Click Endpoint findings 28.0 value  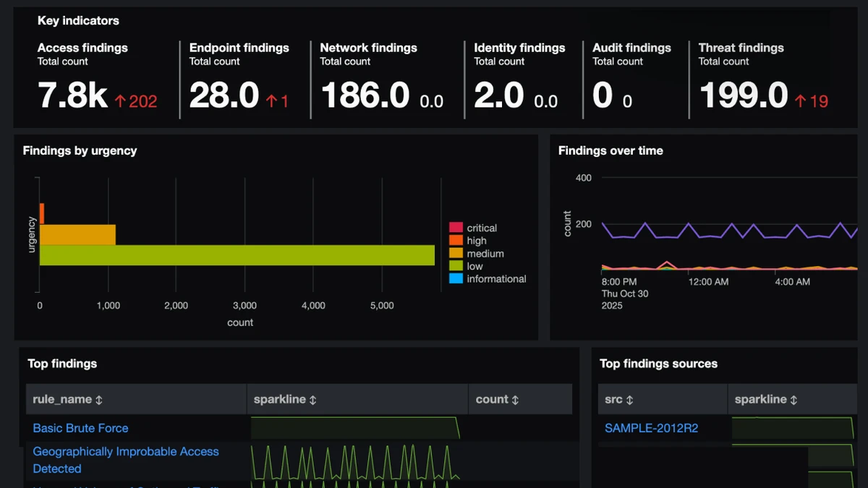click(x=224, y=96)
